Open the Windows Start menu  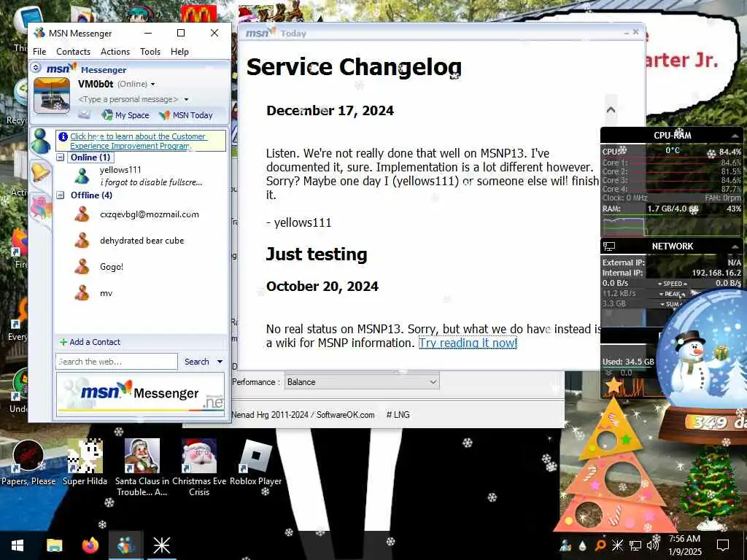point(18,545)
